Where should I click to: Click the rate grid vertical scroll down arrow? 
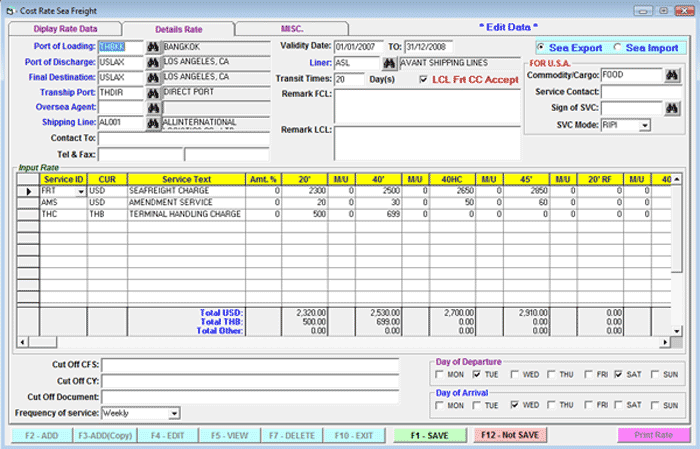pos(677,331)
